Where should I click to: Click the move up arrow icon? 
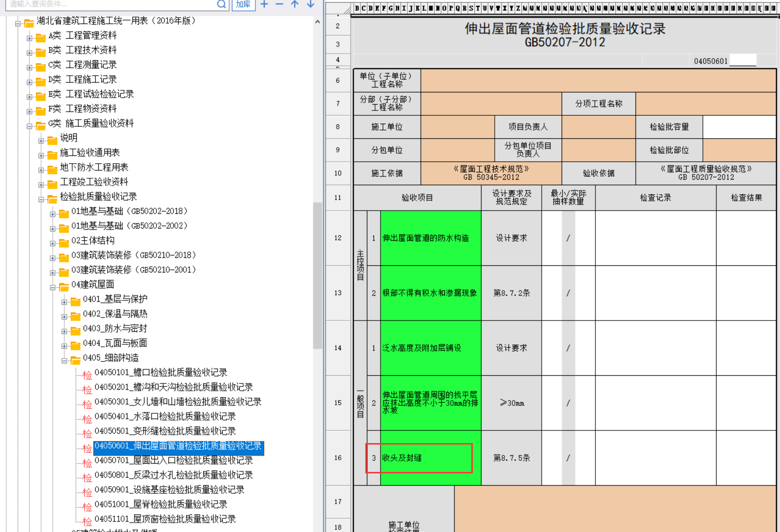coord(295,4)
